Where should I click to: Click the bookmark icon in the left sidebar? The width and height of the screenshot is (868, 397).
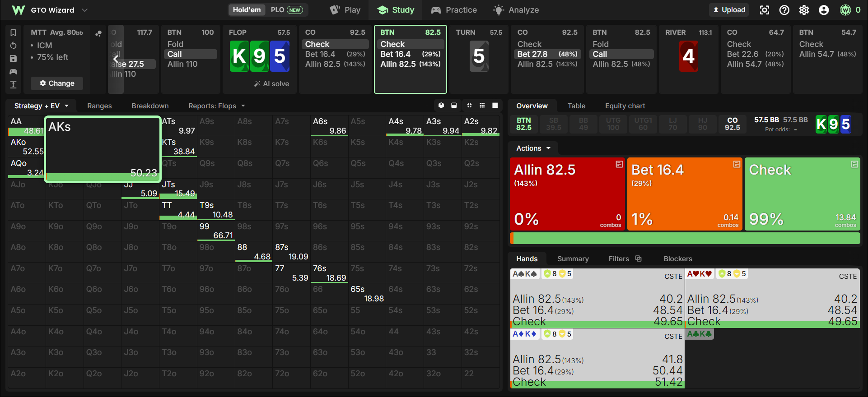coord(14,32)
